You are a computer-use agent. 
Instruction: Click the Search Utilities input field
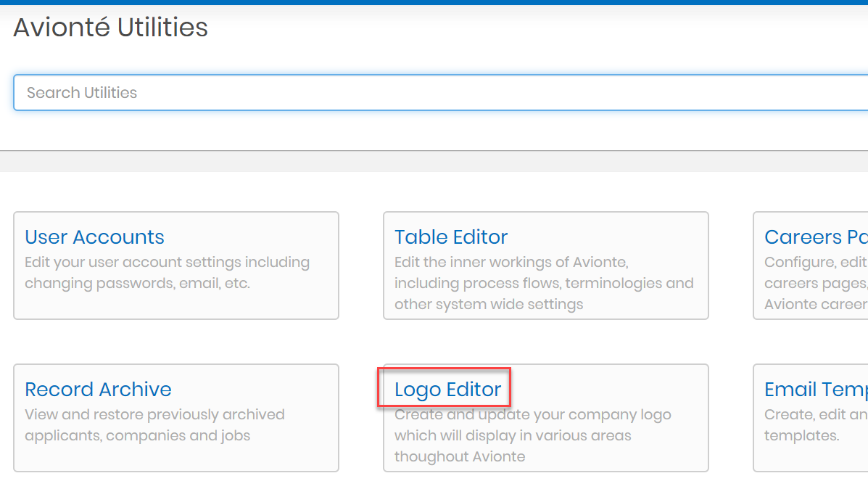click(435, 93)
